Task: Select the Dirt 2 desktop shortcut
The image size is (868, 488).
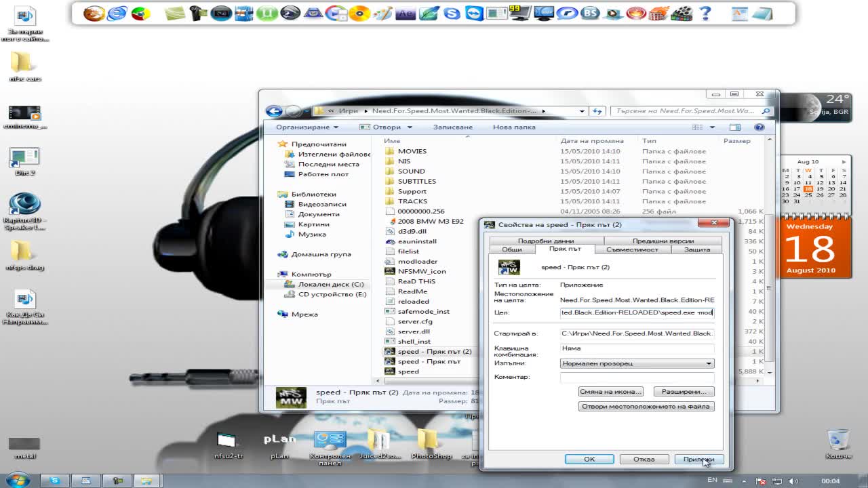Action: coord(24,162)
